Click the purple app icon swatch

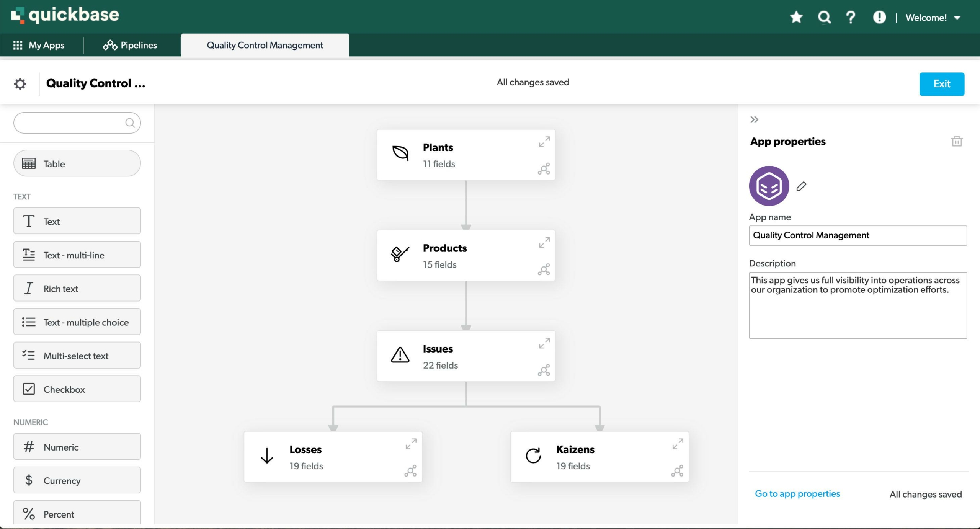(769, 186)
